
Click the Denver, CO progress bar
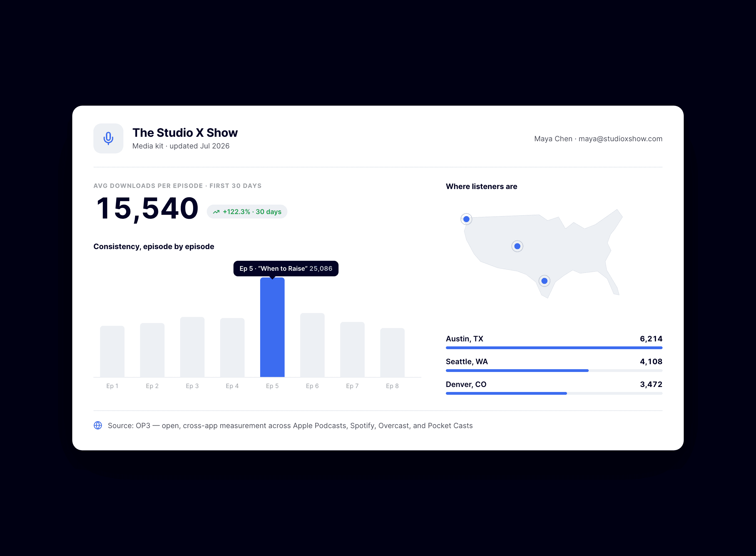point(554,393)
